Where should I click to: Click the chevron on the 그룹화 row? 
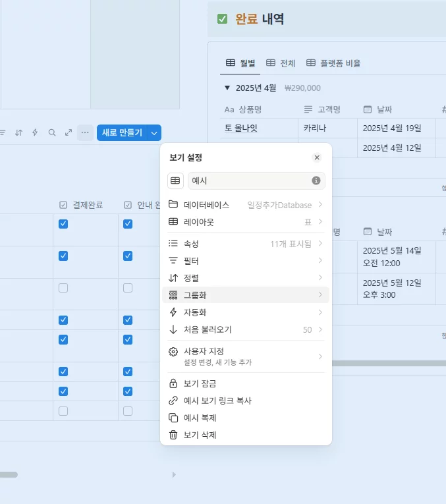coord(320,294)
